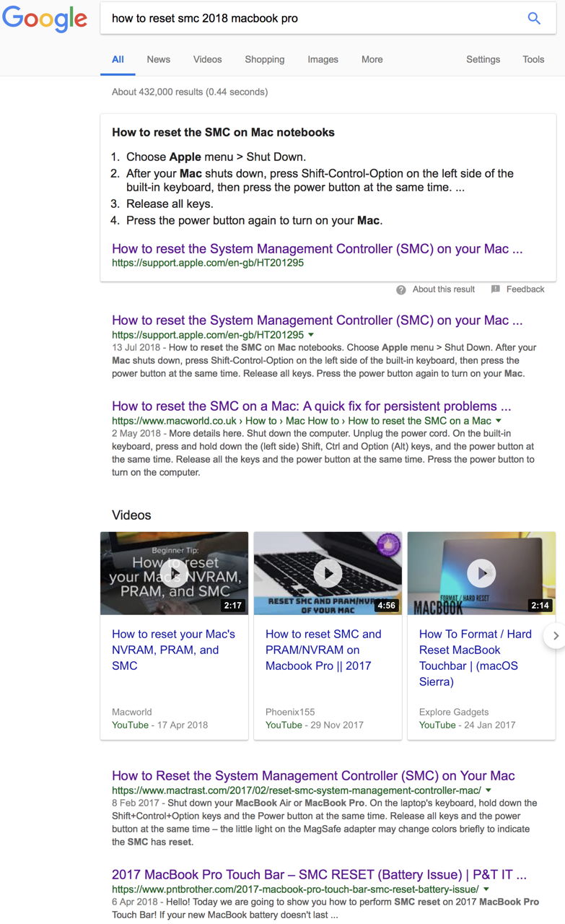Open featured snippet Apple support link
This screenshot has height=924, width=565.
click(x=317, y=249)
